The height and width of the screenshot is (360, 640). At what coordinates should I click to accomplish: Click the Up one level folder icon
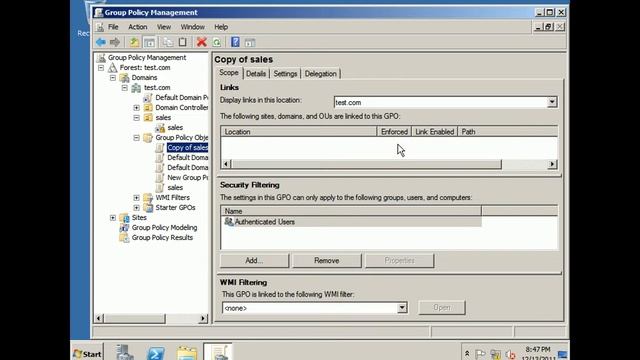pyautogui.click(x=134, y=42)
